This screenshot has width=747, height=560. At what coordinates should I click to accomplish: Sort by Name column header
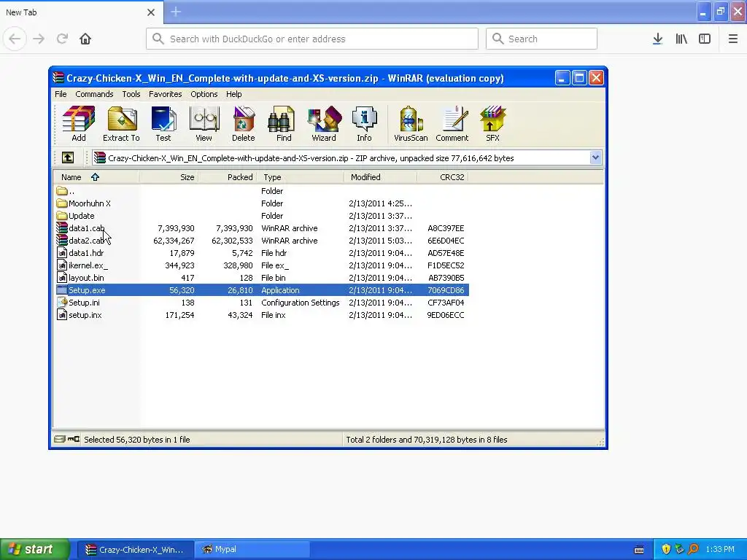[96, 177]
